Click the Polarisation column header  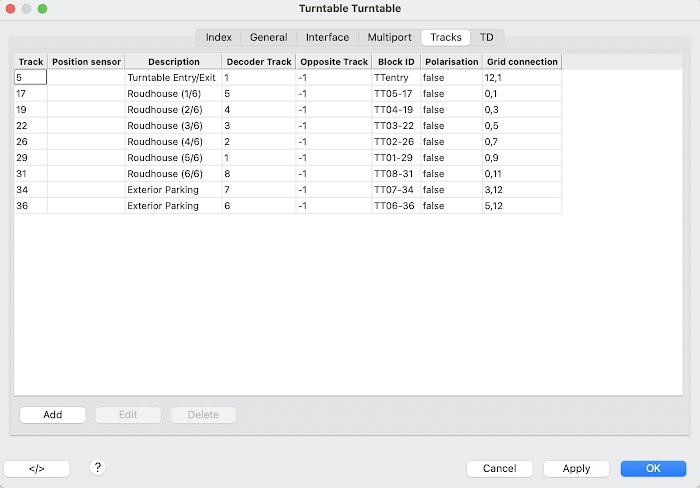451,62
